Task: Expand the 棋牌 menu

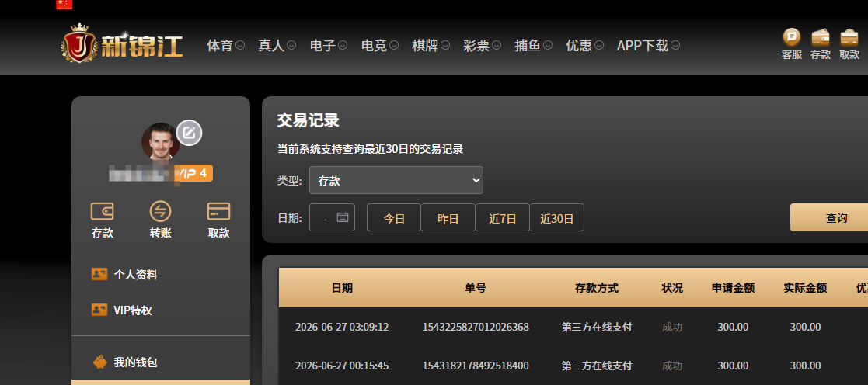Action: coord(431,45)
